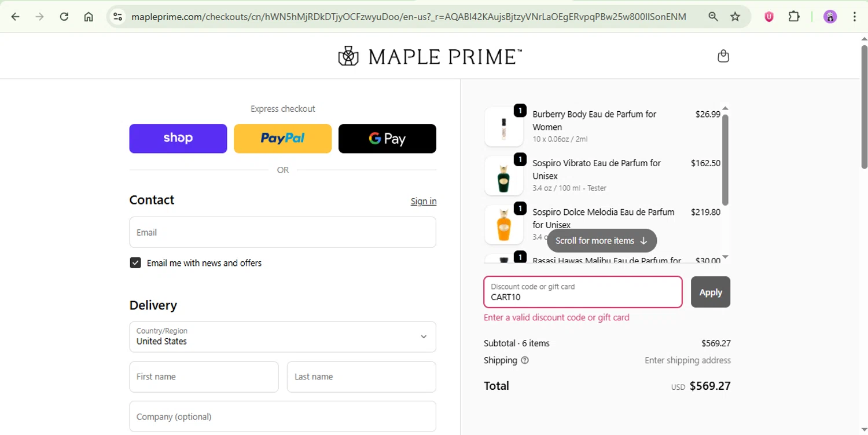Bookmark this page with the star

pyautogui.click(x=735, y=17)
